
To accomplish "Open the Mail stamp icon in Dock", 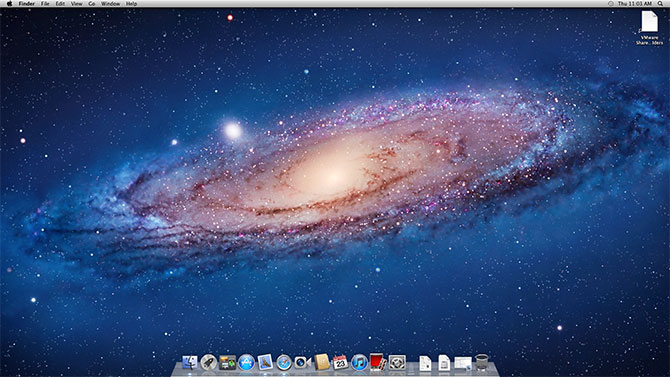I will 265,362.
